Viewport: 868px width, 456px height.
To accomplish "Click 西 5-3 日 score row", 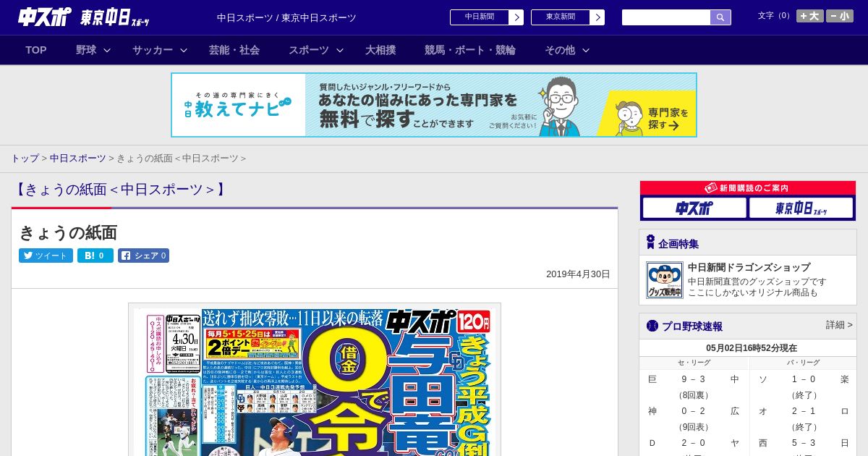I will (x=804, y=443).
